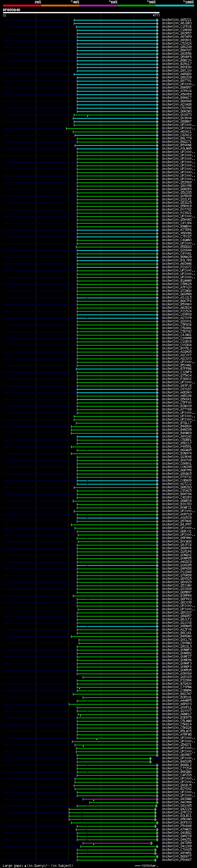The width and height of the screenshot is (197, 868).
Task: Select label UniRef100_P48591
Action: [x=176, y=447]
